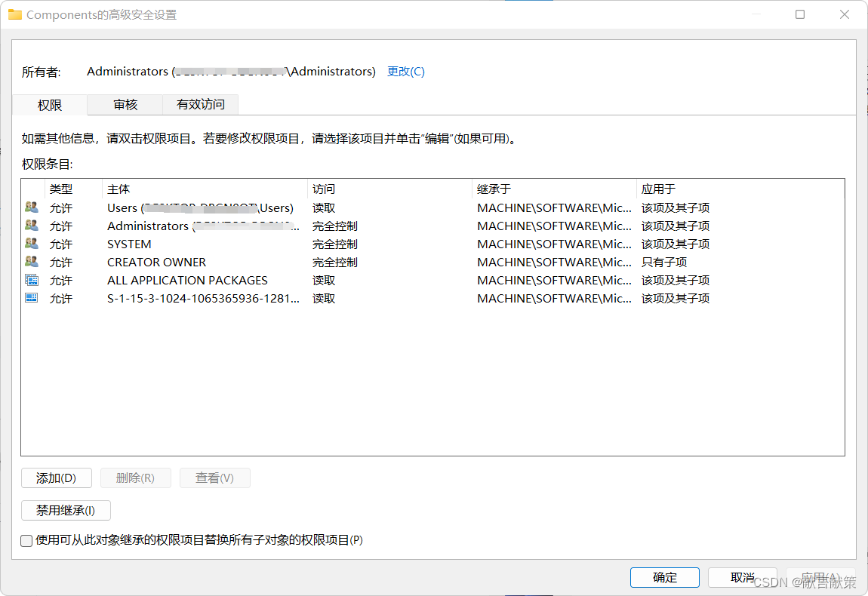Click the CREATOR OWNER group icon
Viewport: 868px width, 596px height.
(x=31, y=261)
